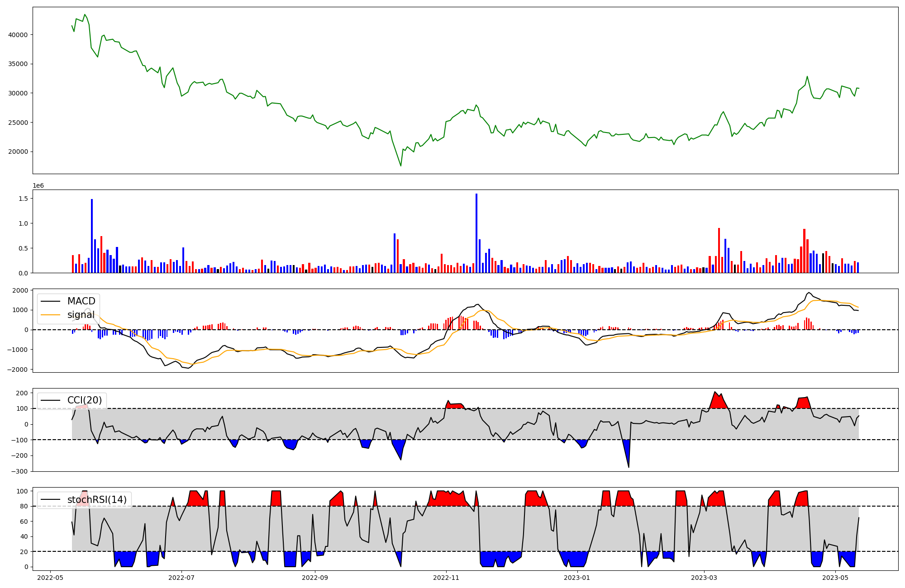Click the 1e6 volume scale label
This screenshot has height=588, width=905.
(38, 186)
